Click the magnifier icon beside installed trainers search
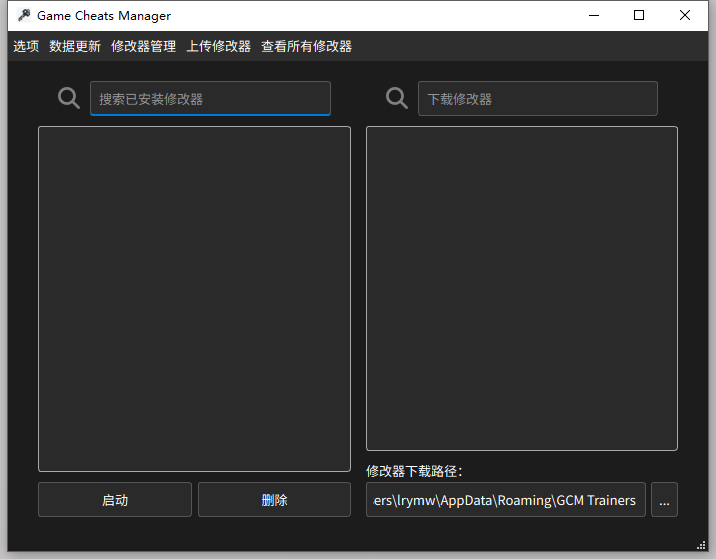The height and width of the screenshot is (559, 716). point(69,98)
